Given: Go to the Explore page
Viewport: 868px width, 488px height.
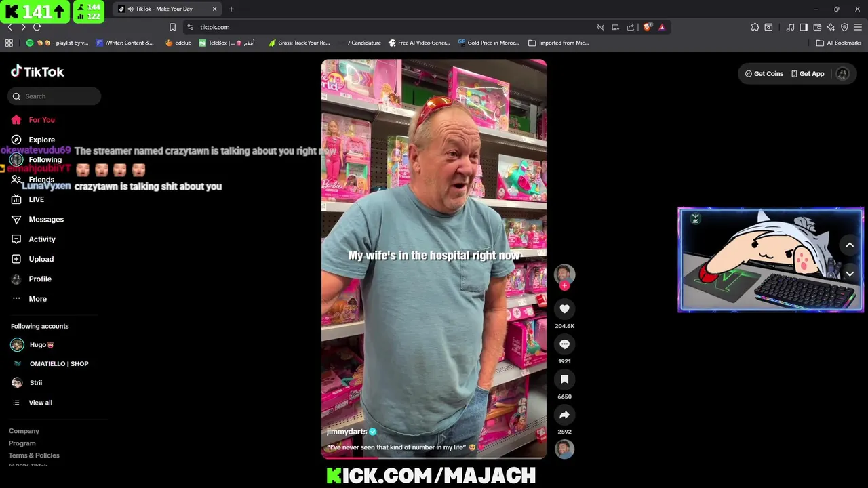Looking at the screenshot, I should pyautogui.click(x=41, y=140).
